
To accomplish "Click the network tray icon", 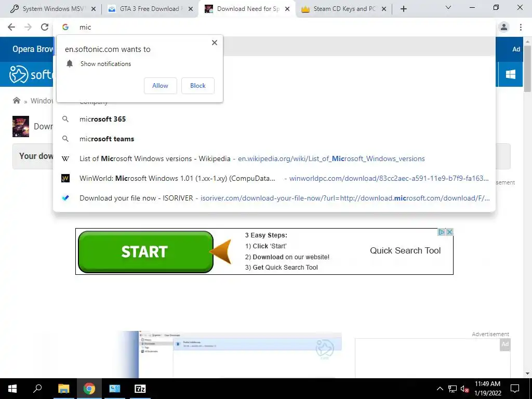I will [453, 389].
